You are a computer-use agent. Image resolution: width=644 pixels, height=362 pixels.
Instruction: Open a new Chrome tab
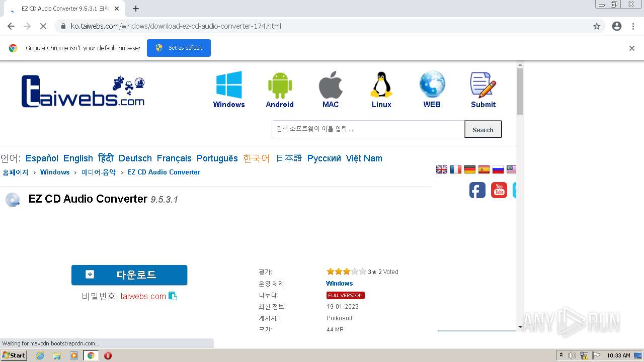click(136, 9)
